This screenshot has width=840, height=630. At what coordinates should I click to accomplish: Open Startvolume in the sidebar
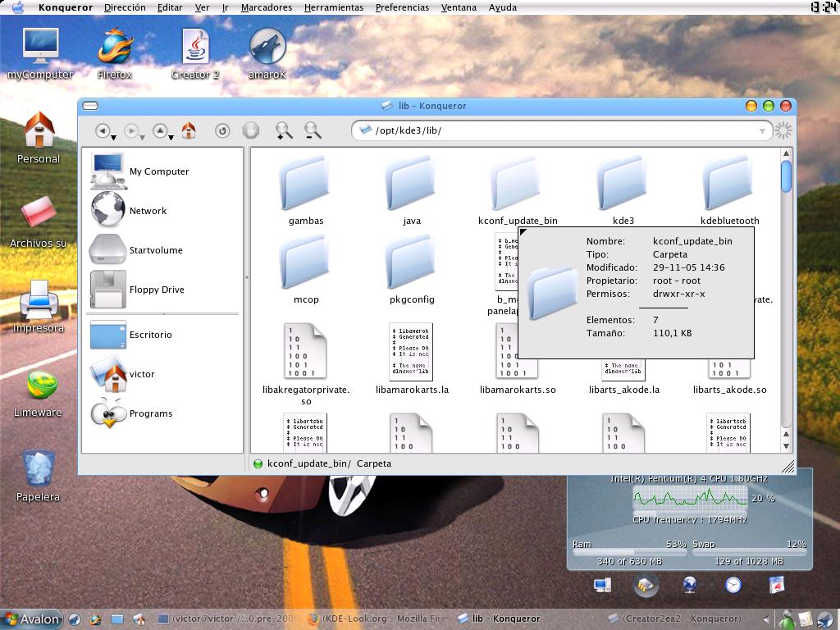(136, 249)
